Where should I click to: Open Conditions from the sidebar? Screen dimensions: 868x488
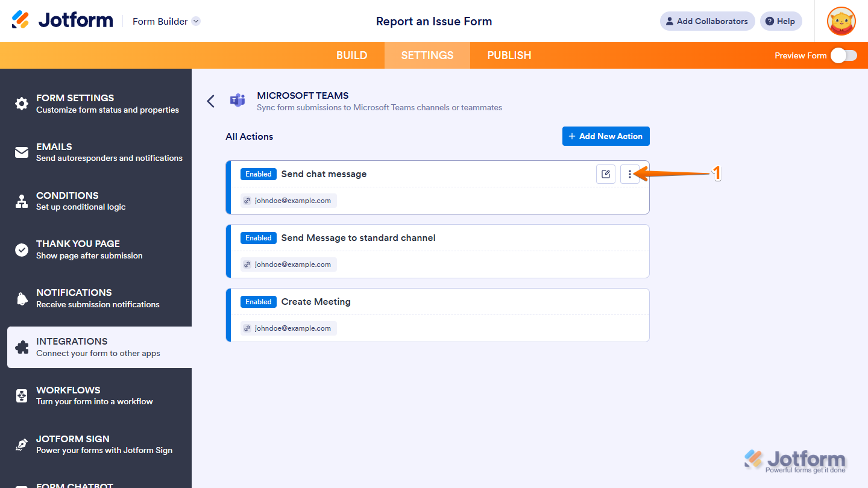[x=21, y=201]
